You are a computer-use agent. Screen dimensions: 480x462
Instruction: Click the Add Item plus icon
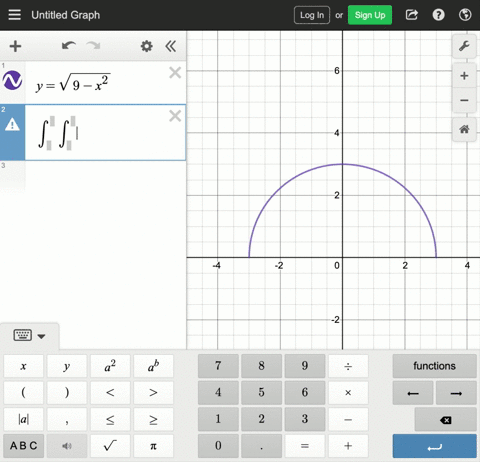(x=15, y=46)
